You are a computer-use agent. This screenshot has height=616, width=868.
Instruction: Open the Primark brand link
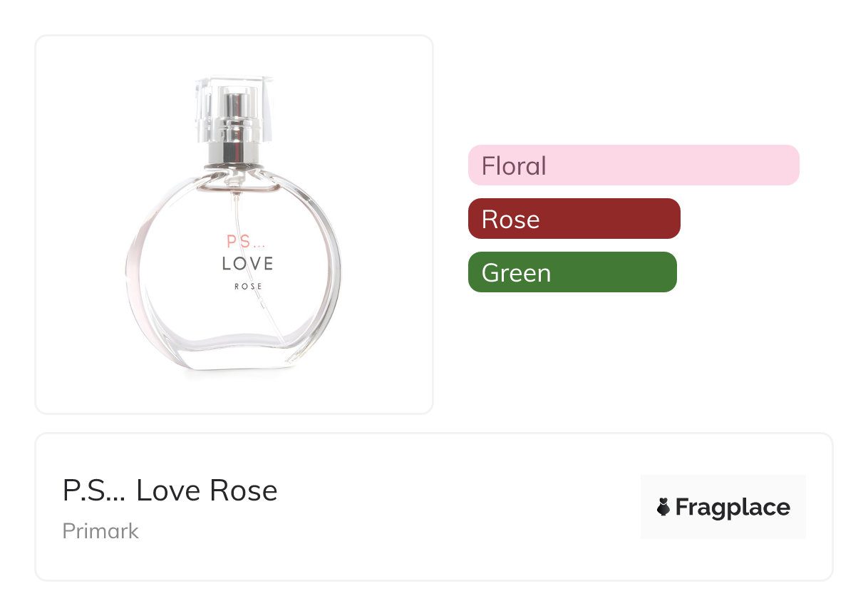point(100,531)
